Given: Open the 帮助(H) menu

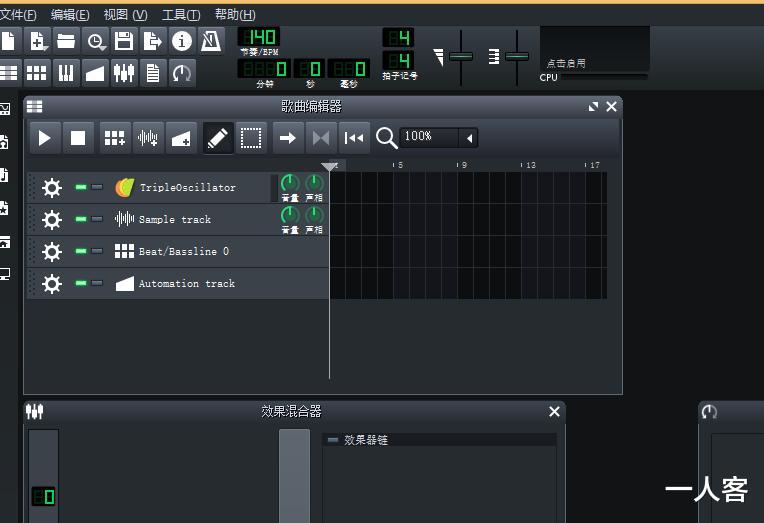Looking at the screenshot, I should click(235, 15).
